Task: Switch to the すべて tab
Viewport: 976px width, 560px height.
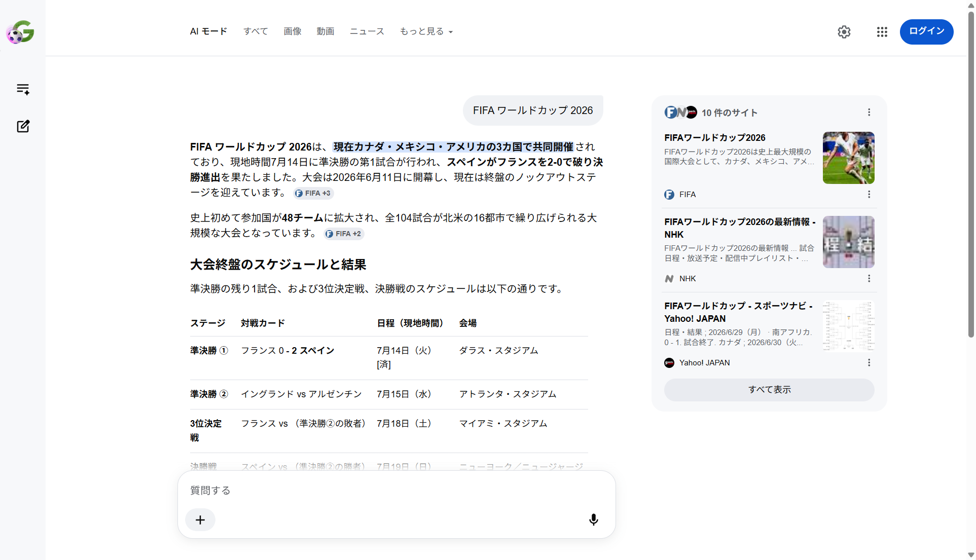Action: [x=256, y=31]
